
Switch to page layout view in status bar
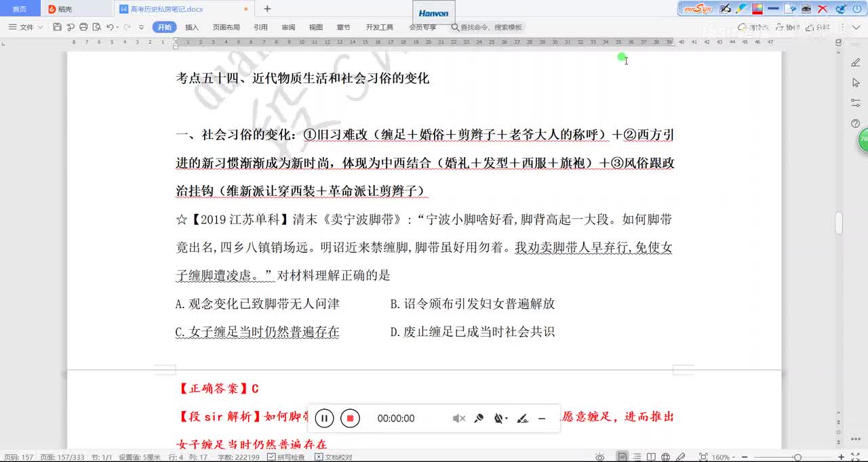[x=622, y=457]
